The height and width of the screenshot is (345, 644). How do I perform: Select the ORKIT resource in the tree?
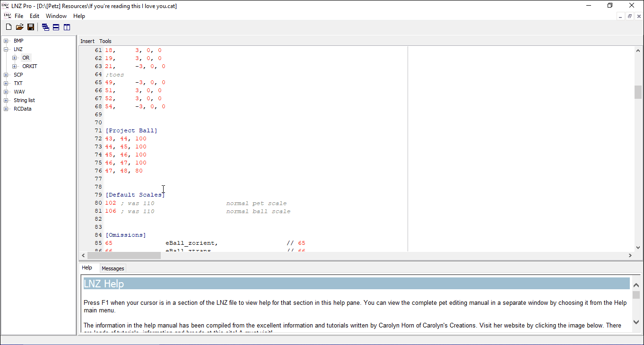[30, 66]
